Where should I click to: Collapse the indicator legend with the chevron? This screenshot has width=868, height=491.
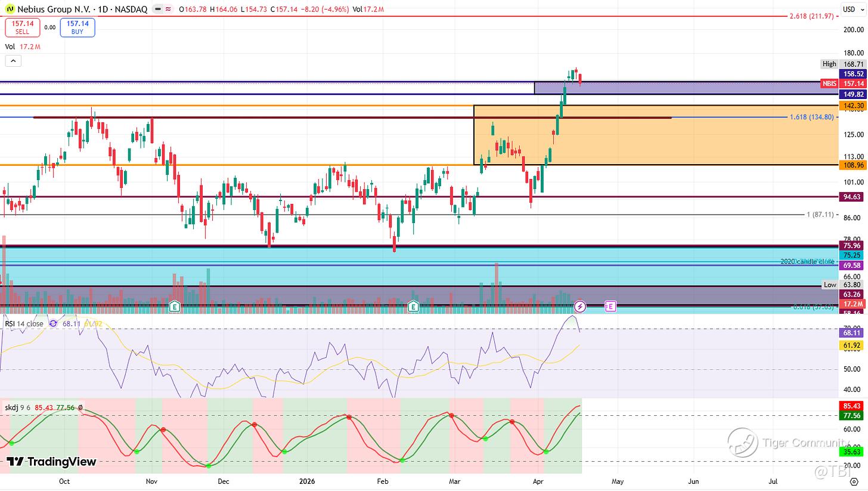13,60
